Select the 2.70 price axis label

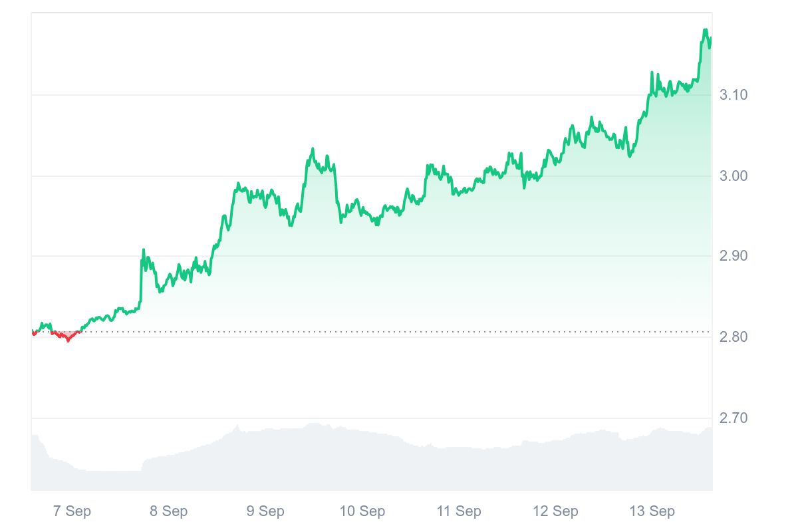pos(733,418)
